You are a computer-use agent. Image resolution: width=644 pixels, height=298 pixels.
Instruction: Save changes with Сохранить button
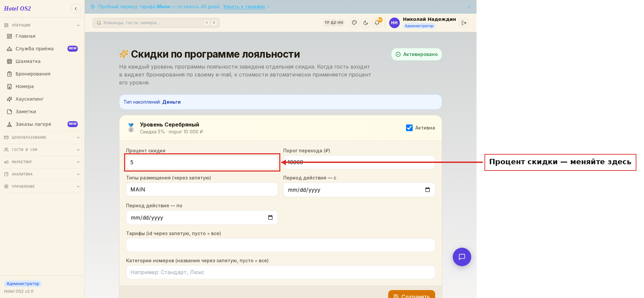412,295
